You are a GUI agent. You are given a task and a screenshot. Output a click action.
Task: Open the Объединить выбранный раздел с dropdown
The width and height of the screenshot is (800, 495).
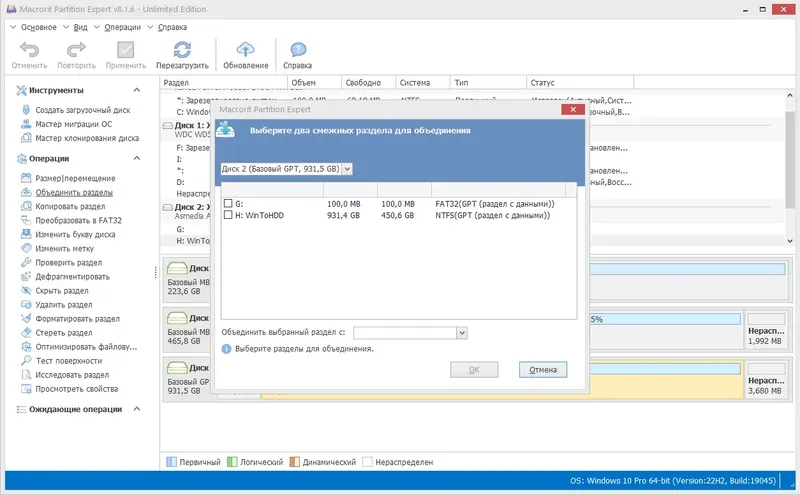coord(462,333)
